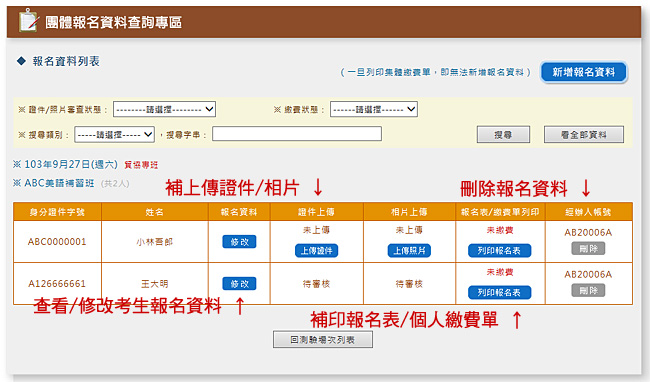Click the 上傳證件 button

pyautogui.click(x=316, y=251)
